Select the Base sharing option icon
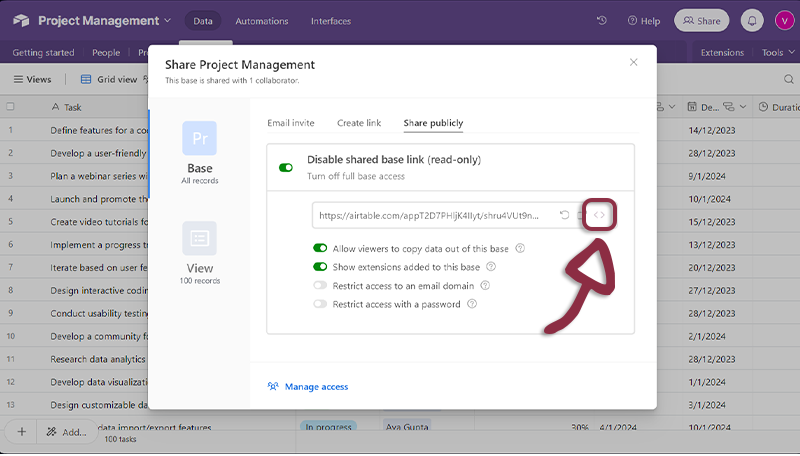Image resolution: width=800 pixels, height=456 pixels. pos(199,138)
